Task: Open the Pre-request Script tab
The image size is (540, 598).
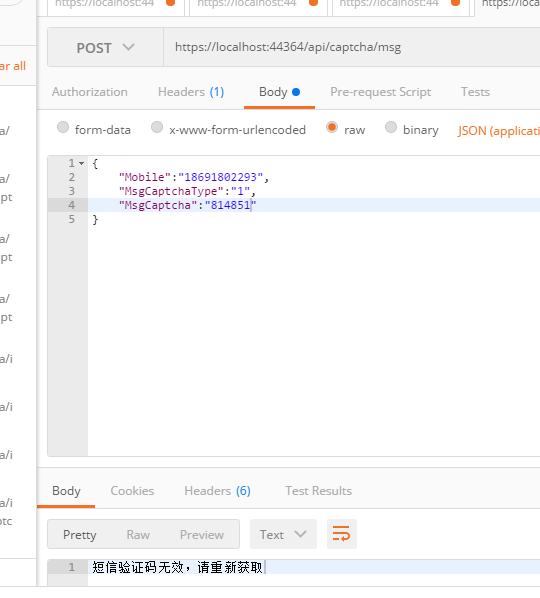Action: [381, 92]
